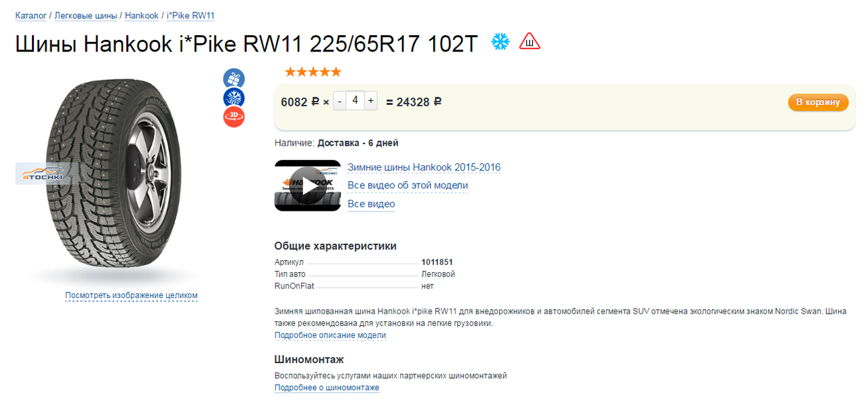Image resolution: width=868 pixels, height=401 pixels.
Task: Click the blue gift icon beside tire image
Action: tap(234, 79)
